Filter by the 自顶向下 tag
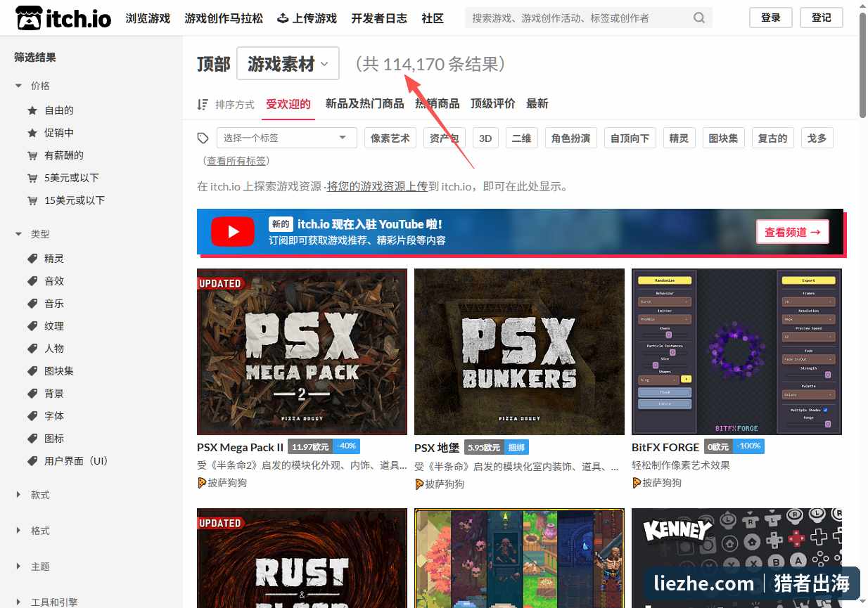This screenshot has width=868, height=608. pos(630,138)
